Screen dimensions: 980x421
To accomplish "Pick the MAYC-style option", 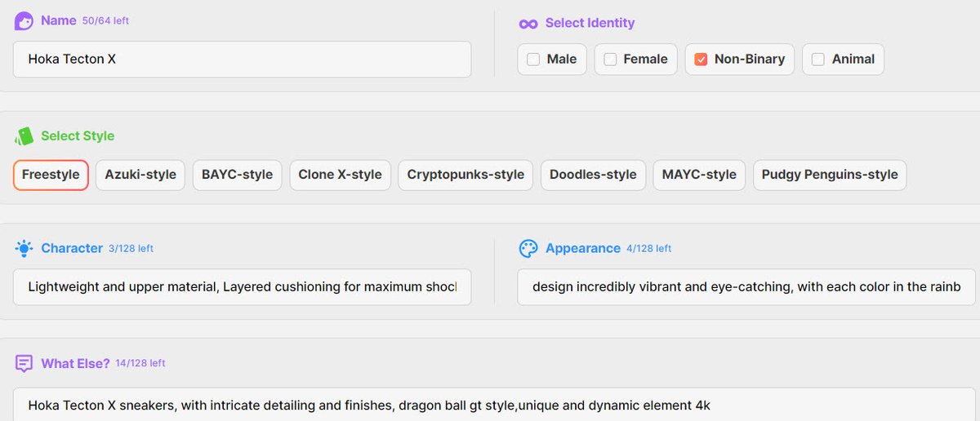I will [699, 175].
